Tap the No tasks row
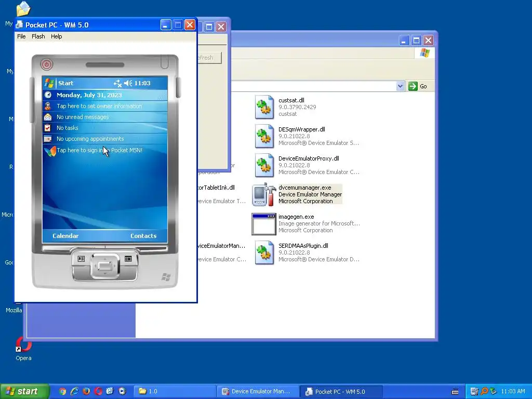Screen dimensions: 532x399 tap(105, 128)
